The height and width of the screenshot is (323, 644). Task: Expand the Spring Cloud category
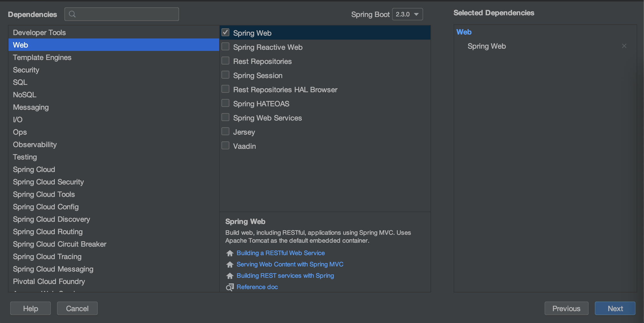point(34,169)
